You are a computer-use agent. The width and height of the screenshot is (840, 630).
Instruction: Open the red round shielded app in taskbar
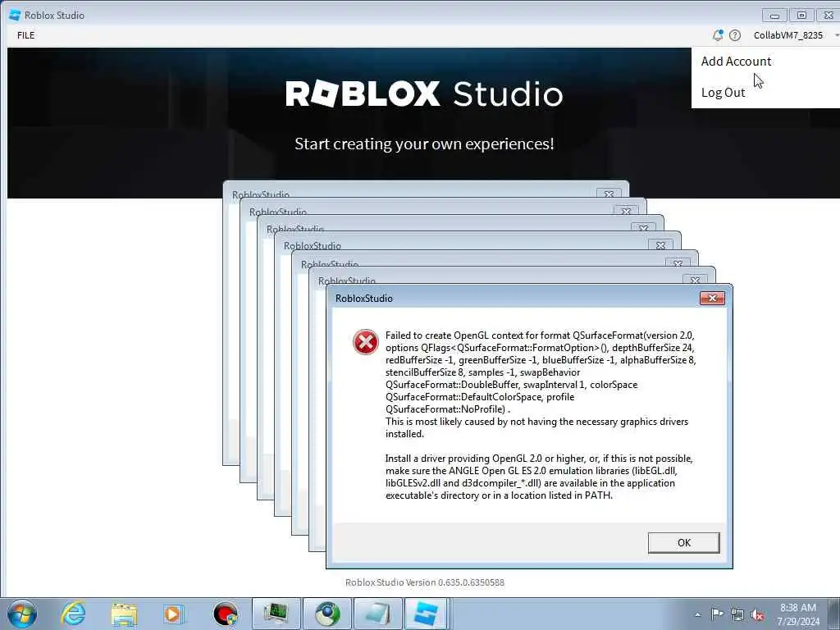(225, 614)
